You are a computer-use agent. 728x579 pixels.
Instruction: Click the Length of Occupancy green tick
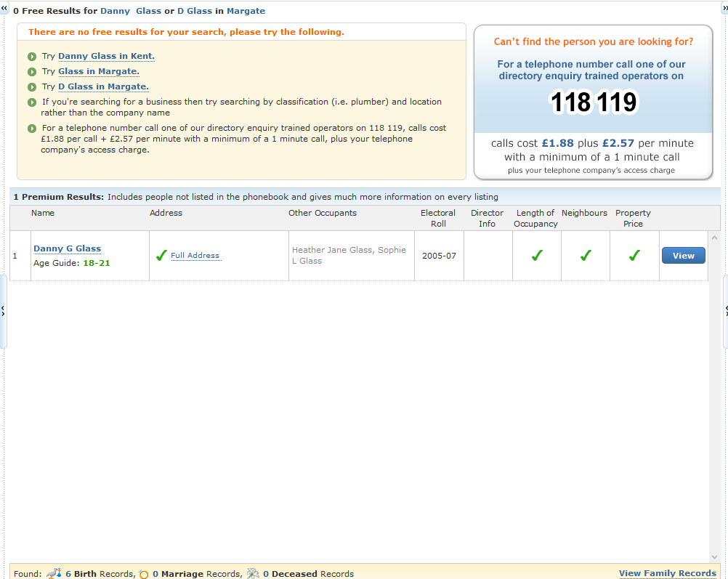pos(537,256)
